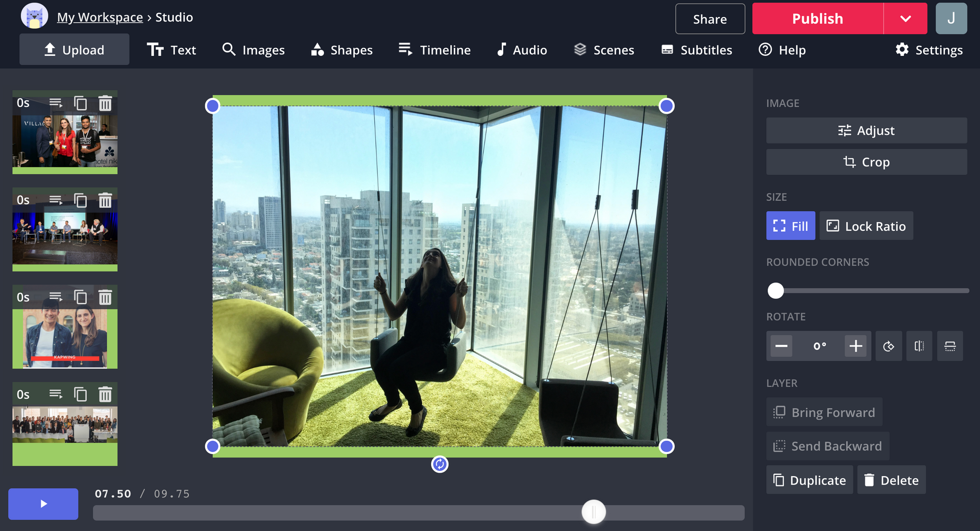Image resolution: width=980 pixels, height=531 pixels.
Task: Open the Settings panel
Action: [929, 50]
